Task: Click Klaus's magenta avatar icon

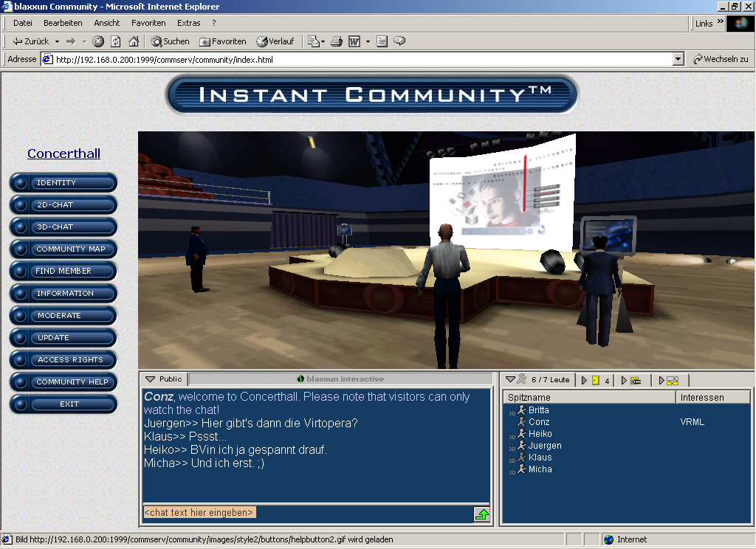Action: tap(522, 457)
